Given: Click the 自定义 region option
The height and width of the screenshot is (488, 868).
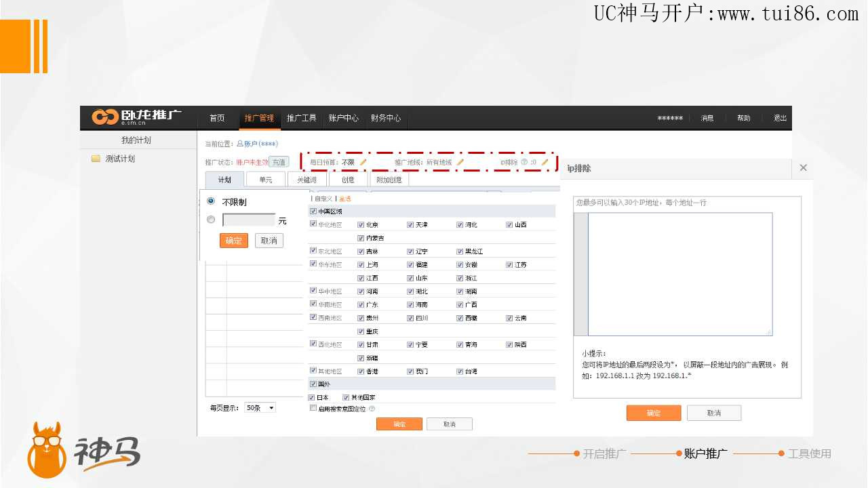Looking at the screenshot, I should click(x=323, y=199).
